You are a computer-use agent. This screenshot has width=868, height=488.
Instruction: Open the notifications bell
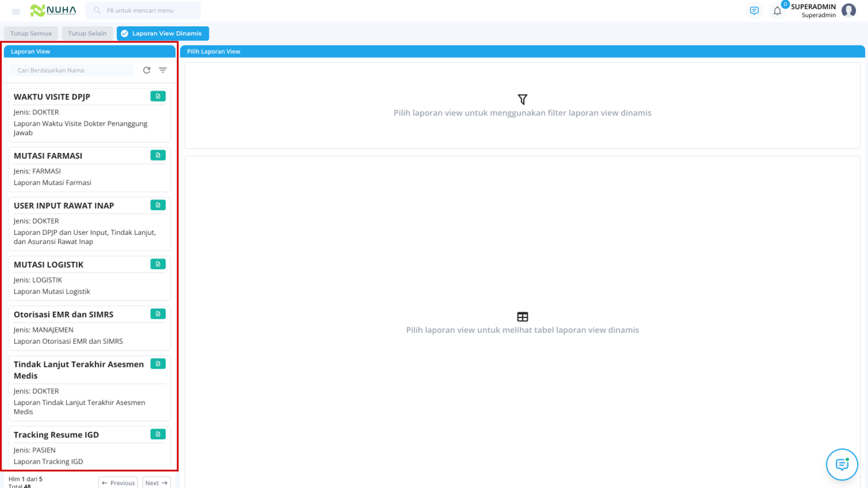(x=777, y=11)
